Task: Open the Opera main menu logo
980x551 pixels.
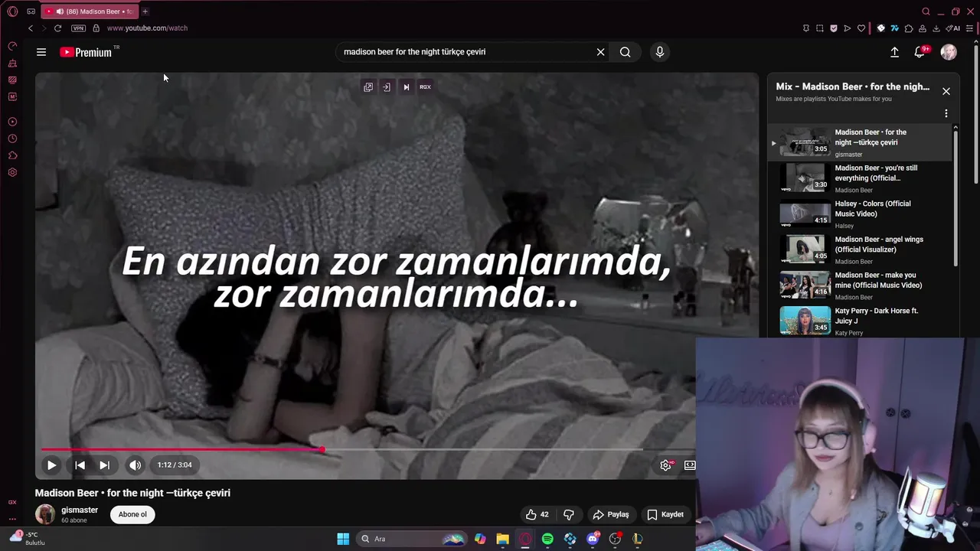Action: click(x=12, y=11)
